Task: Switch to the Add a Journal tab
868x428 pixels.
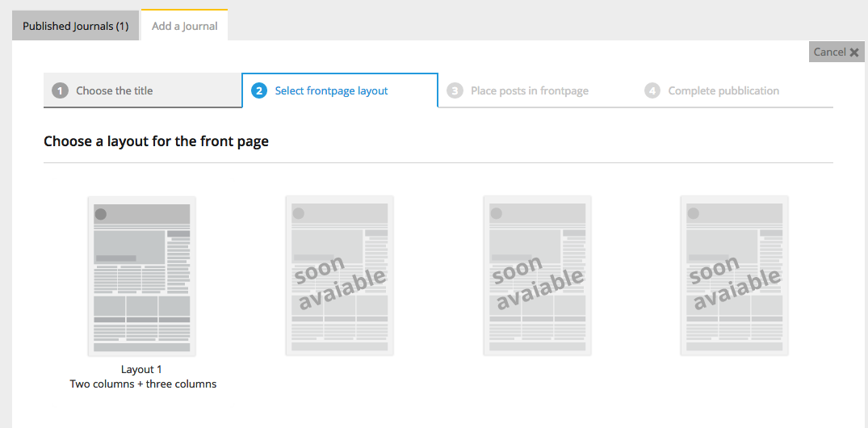Action: point(184,26)
